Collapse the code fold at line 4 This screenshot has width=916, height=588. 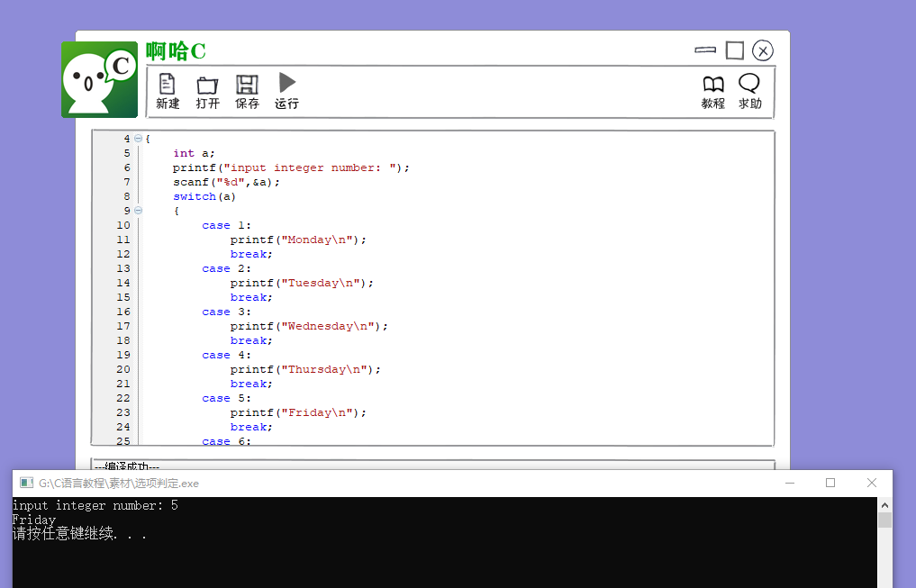(139, 139)
